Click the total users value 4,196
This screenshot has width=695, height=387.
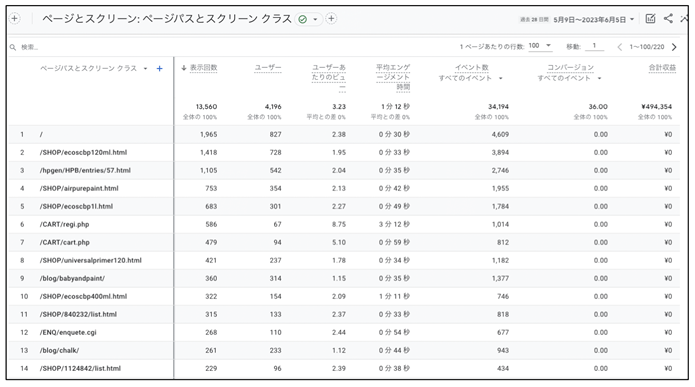point(273,107)
